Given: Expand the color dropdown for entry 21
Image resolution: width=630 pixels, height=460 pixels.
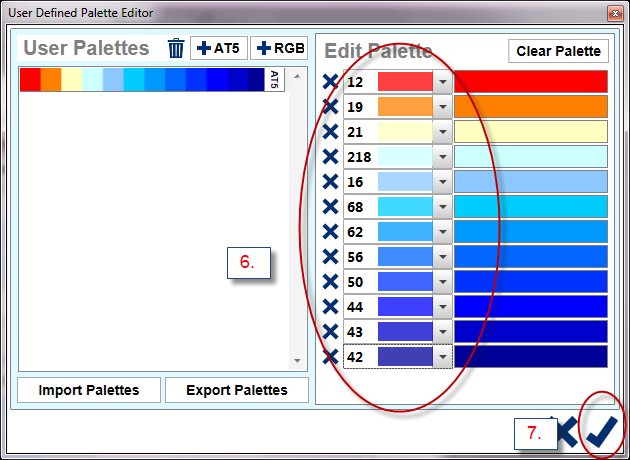Looking at the screenshot, I should (443, 132).
